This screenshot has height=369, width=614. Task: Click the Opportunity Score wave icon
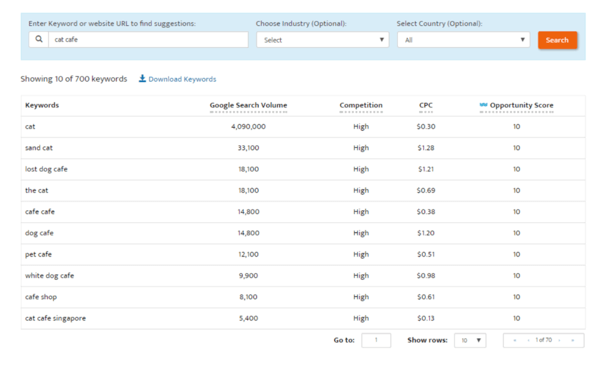(483, 105)
